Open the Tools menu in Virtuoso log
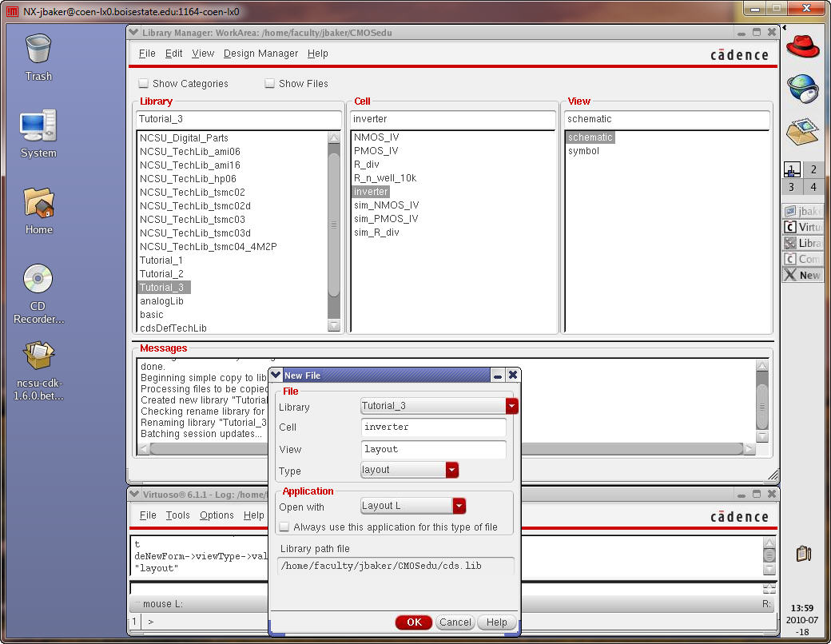The height and width of the screenshot is (644, 831). pos(177,515)
